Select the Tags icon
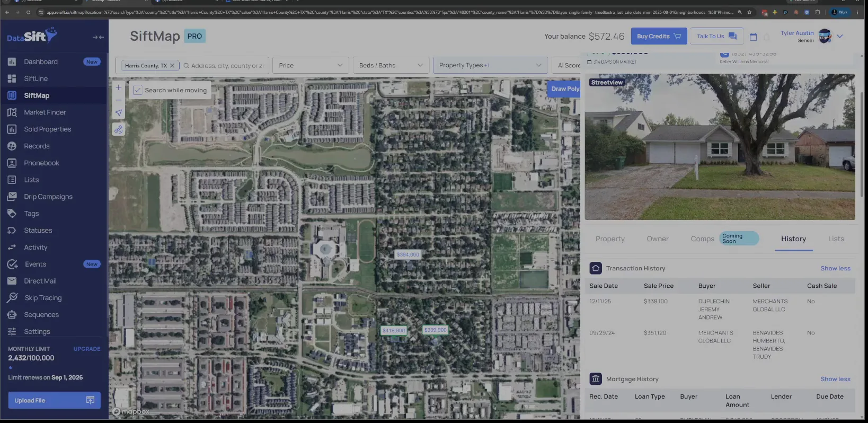Screen dimensions: 868x423 pos(12,214)
